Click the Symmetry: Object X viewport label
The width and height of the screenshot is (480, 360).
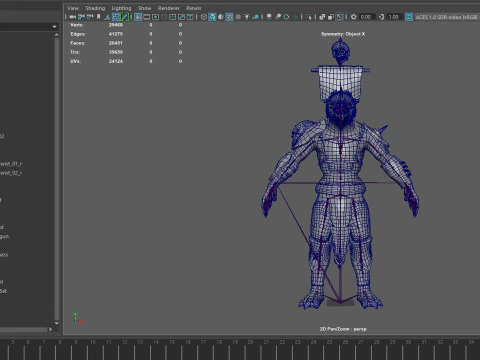coord(343,34)
